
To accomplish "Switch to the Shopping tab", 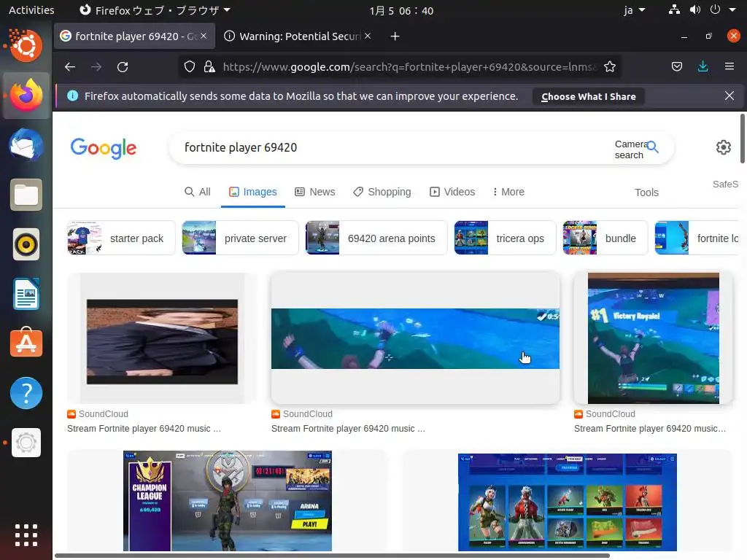I will (382, 192).
